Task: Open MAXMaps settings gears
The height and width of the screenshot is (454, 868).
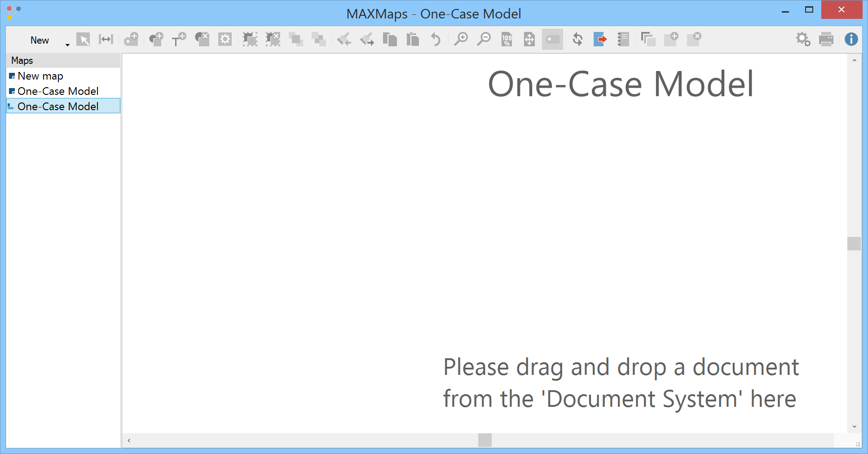Action: tap(803, 40)
